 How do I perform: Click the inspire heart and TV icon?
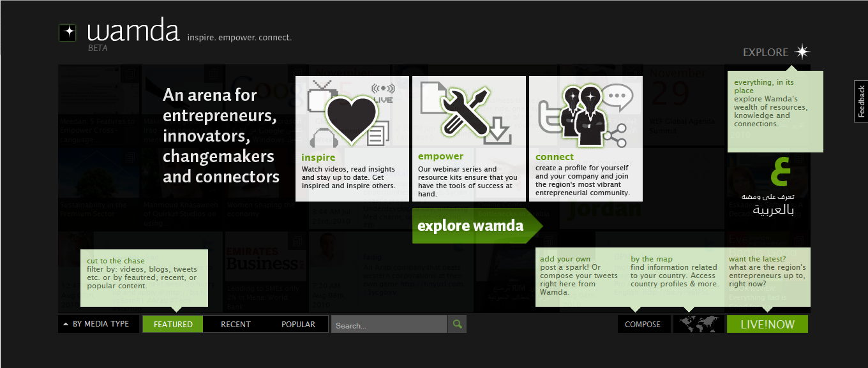[351, 114]
